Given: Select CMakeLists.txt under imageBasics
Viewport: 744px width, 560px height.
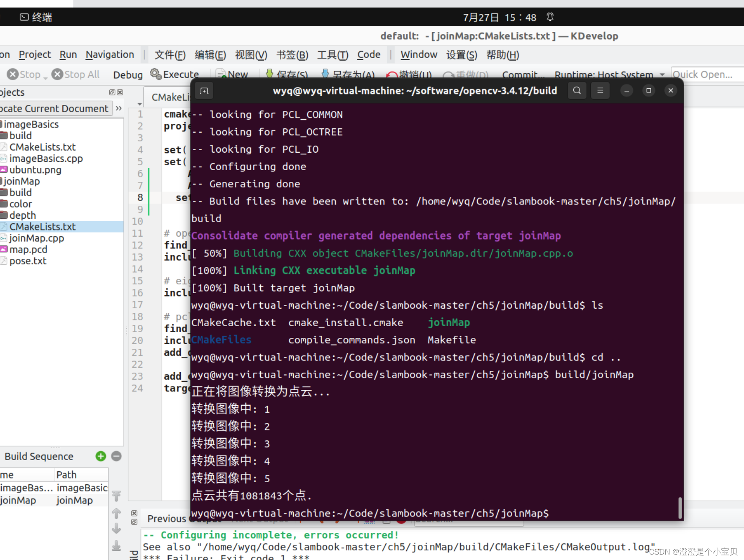Looking at the screenshot, I should tap(42, 147).
